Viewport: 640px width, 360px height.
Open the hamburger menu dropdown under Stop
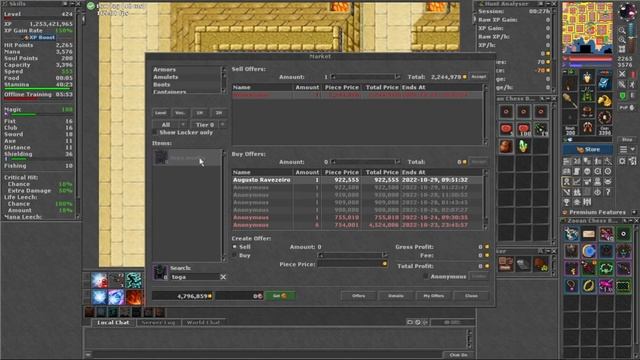coord(627,149)
